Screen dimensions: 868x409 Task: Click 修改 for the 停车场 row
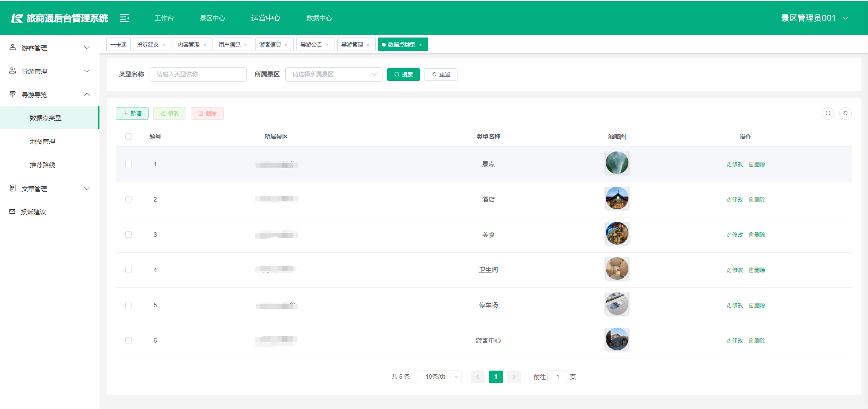coord(735,306)
